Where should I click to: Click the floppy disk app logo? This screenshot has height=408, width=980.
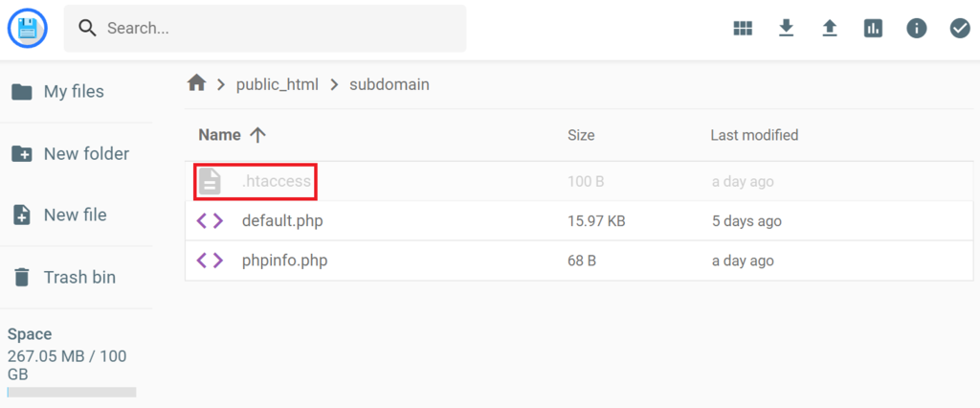click(x=28, y=28)
